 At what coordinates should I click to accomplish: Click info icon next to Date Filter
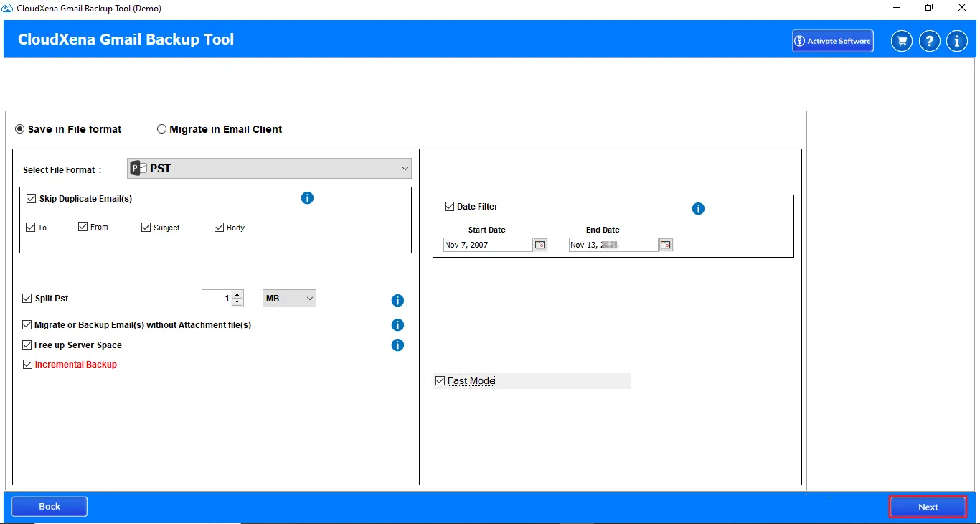pos(698,209)
